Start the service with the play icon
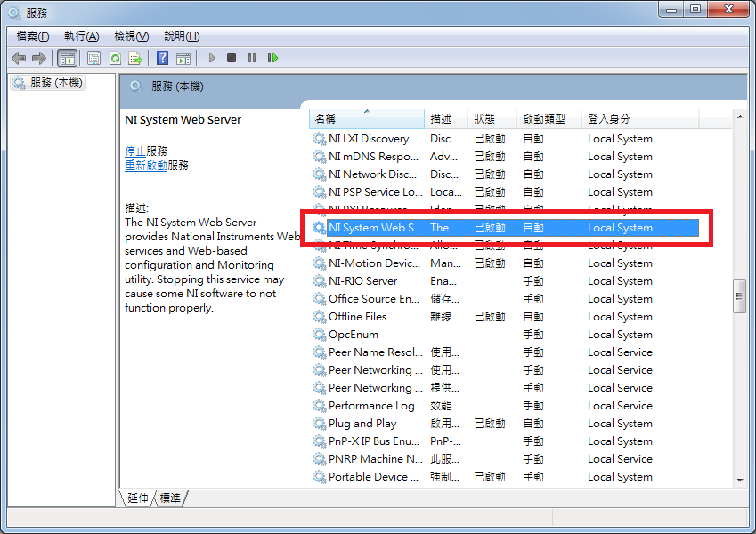 [x=212, y=59]
